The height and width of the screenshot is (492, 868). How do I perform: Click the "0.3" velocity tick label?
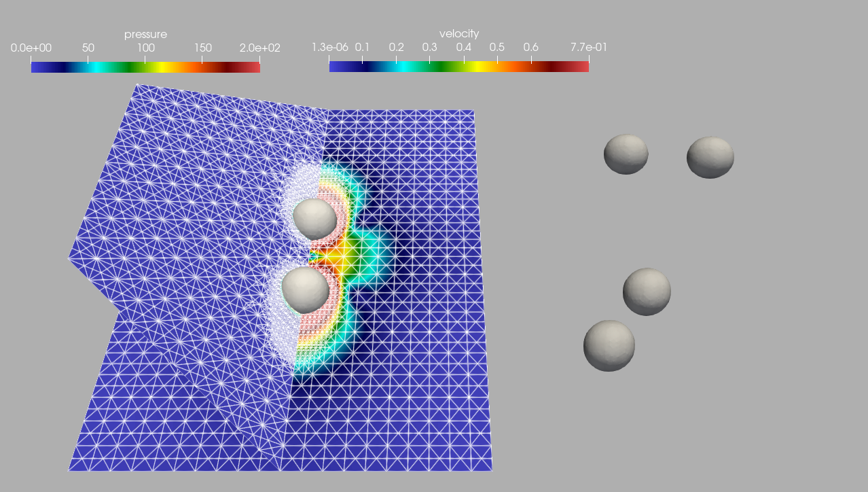429,48
